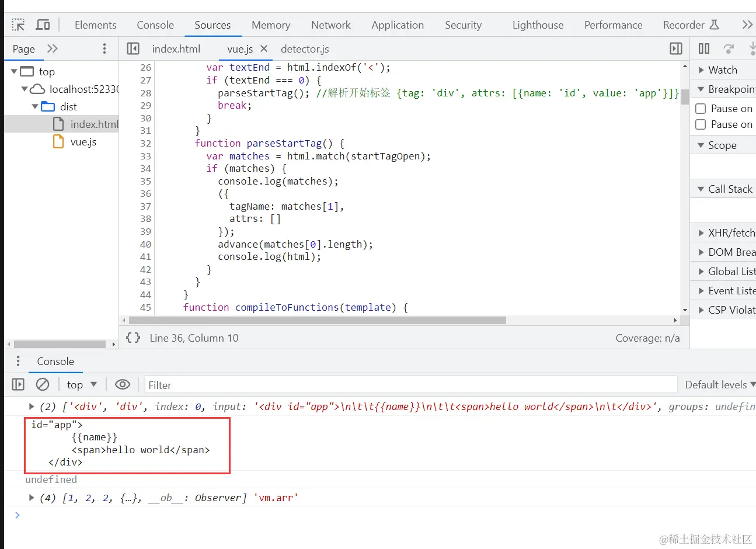This screenshot has width=756, height=549.
Task: Expand the logged (4) vm.arr array
Action: tap(32, 498)
